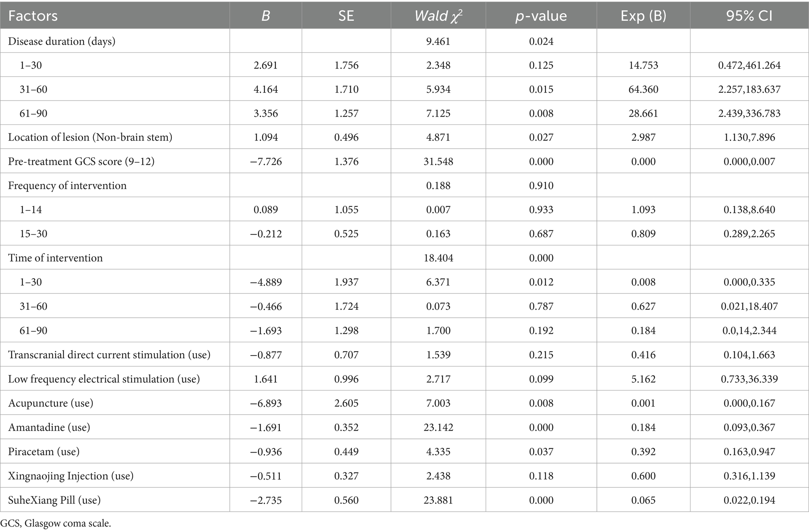Select Transcranial direct current stimulation row label

[109, 355]
